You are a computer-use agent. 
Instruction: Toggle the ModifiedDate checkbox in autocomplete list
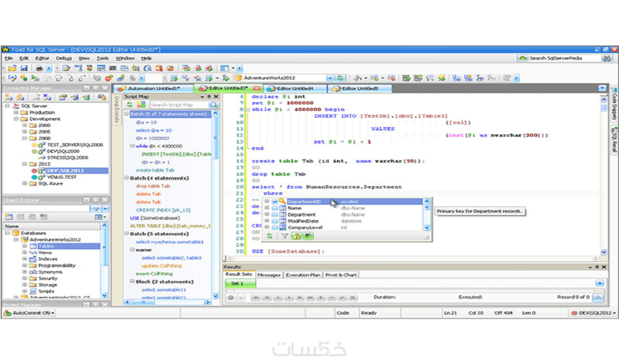275,221
